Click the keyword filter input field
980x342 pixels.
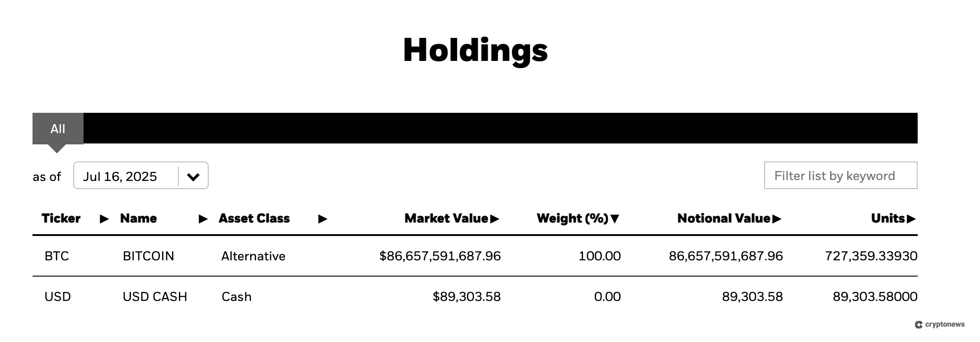[x=840, y=176]
